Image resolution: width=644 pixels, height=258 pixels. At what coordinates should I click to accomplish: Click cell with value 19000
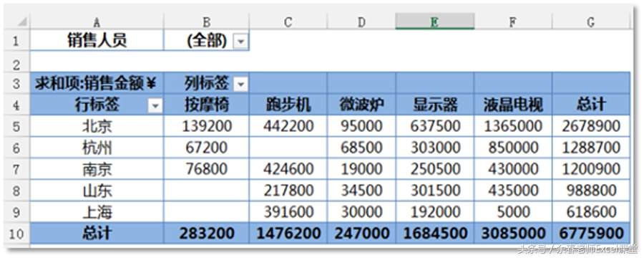pos(362,169)
